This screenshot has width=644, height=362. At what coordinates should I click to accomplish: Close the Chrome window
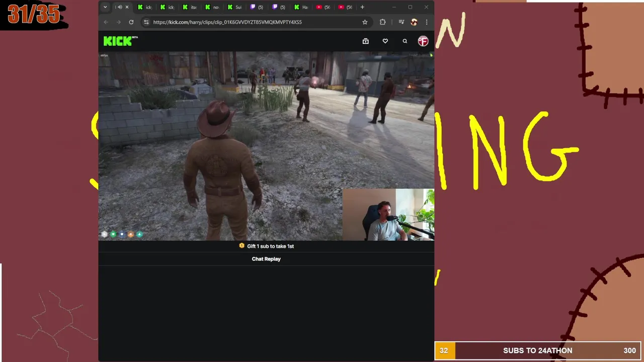[426, 7]
